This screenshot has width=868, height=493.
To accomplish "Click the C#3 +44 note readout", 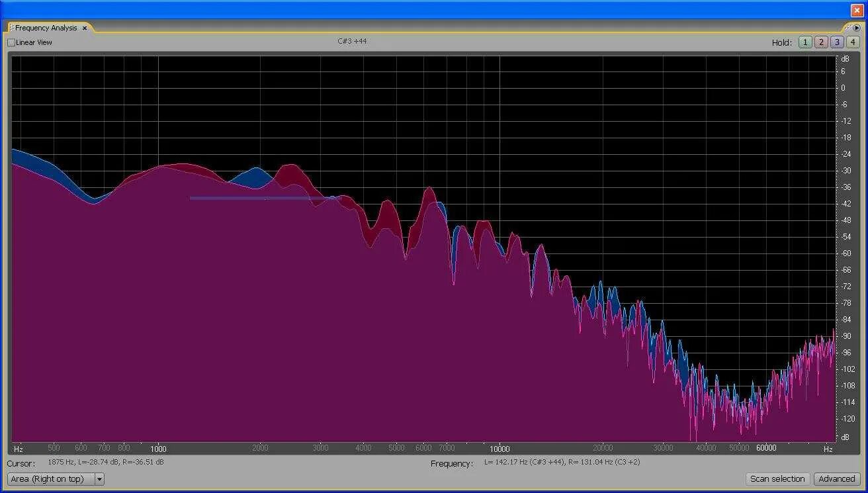I will (x=351, y=41).
